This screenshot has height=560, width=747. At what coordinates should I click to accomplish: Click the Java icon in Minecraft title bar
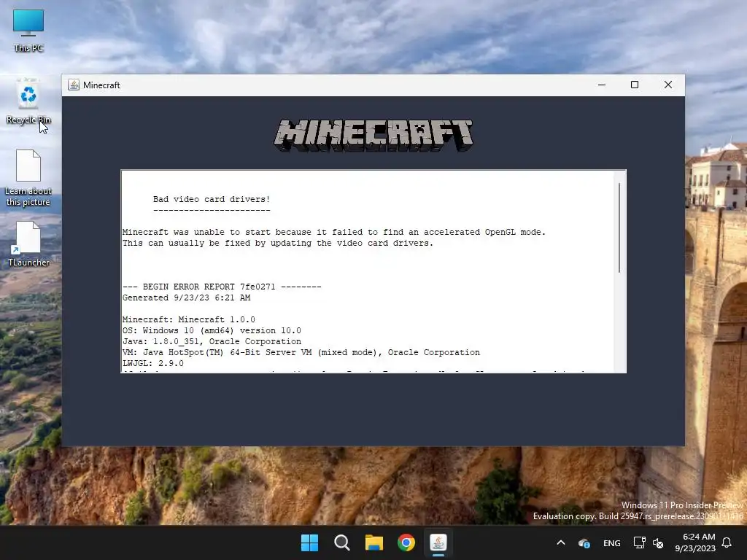point(74,85)
